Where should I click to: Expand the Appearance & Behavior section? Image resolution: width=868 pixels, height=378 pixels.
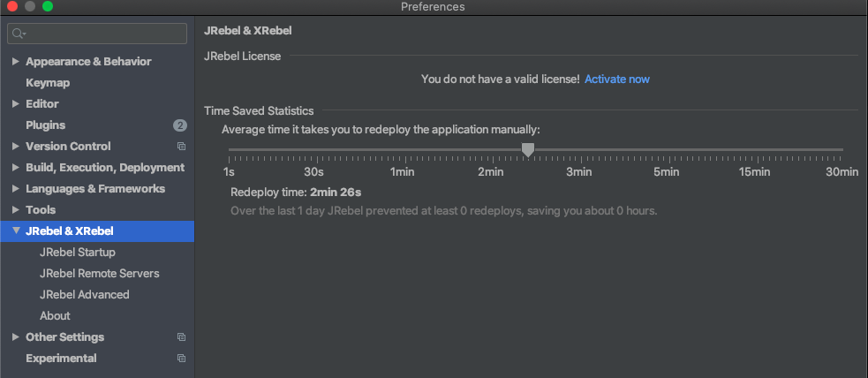point(15,62)
